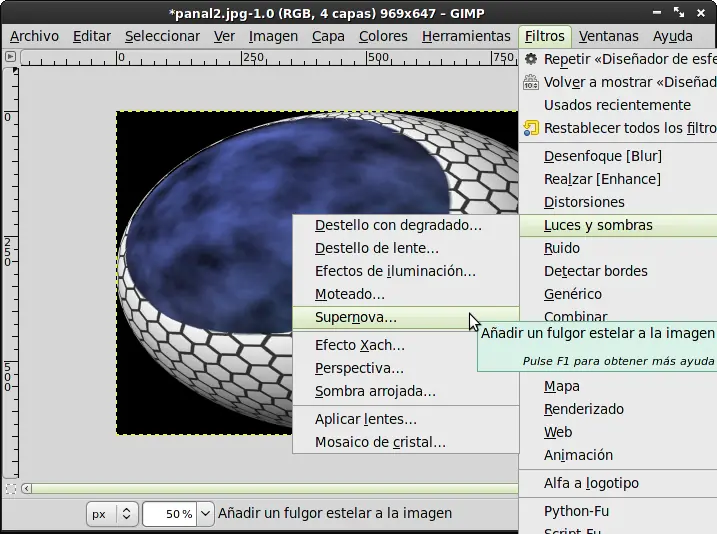The height and width of the screenshot is (534, 717).
Task: Expand the Renderizado submenu
Action: pyautogui.click(x=618, y=409)
